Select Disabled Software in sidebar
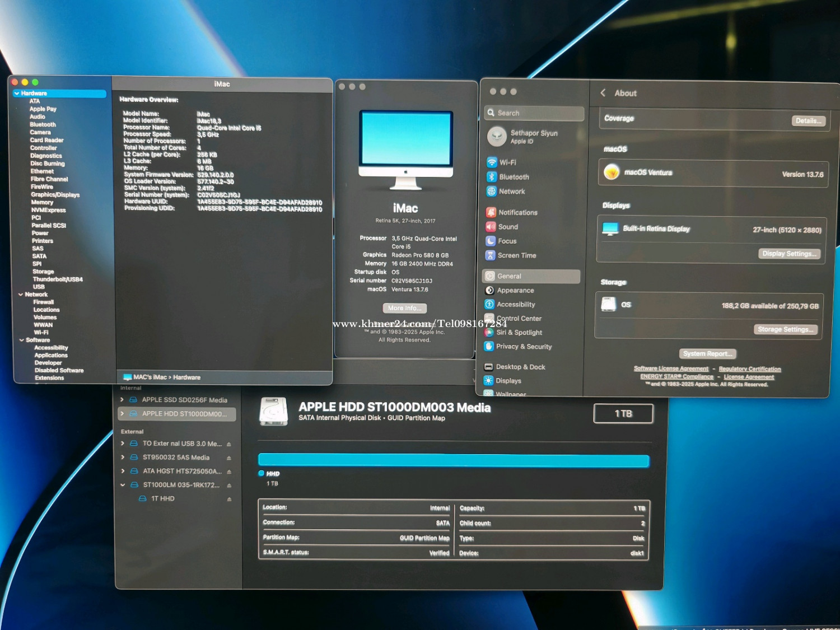Image resolution: width=840 pixels, height=630 pixels. pos(59,371)
